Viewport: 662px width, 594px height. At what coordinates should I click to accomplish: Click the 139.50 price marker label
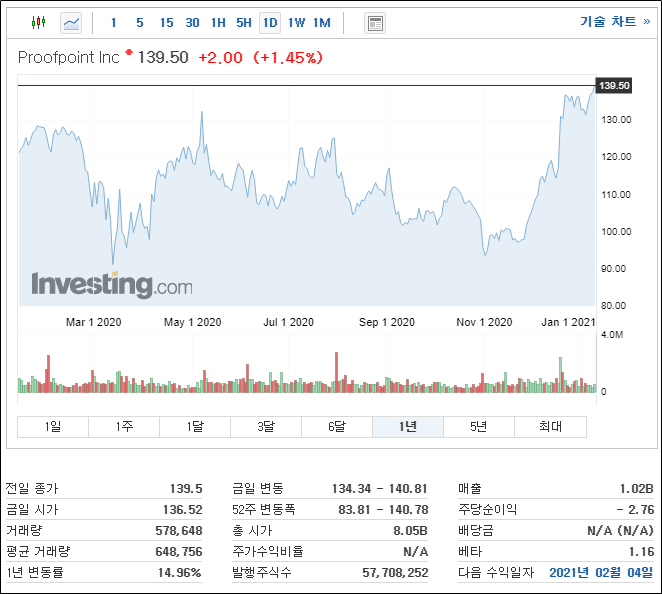613,86
